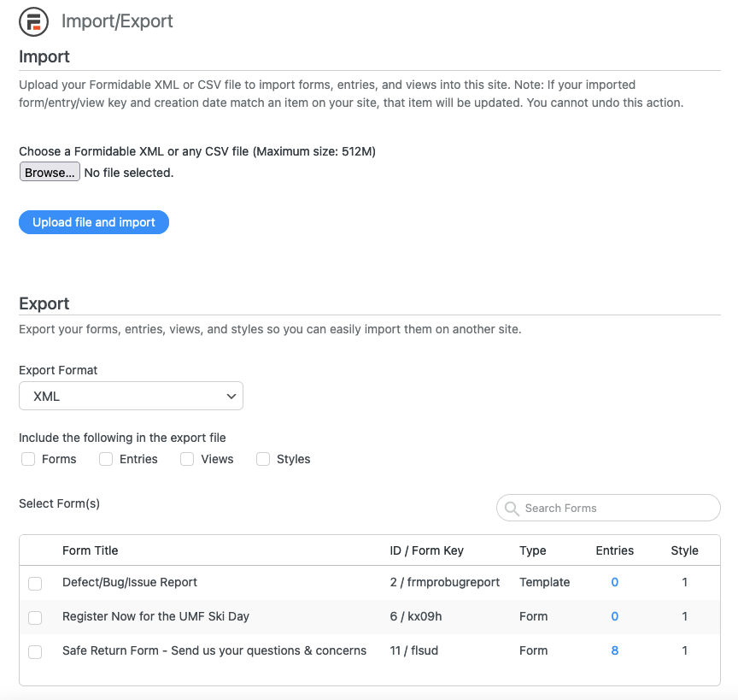Click the Type column header
738x700 pixels.
click(533, 550)
